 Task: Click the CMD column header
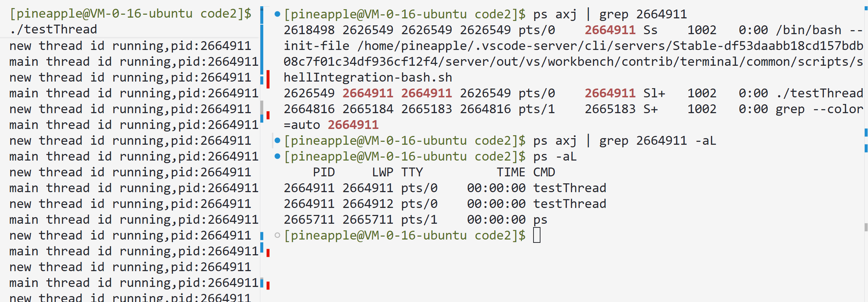click(x=544, y=172)
